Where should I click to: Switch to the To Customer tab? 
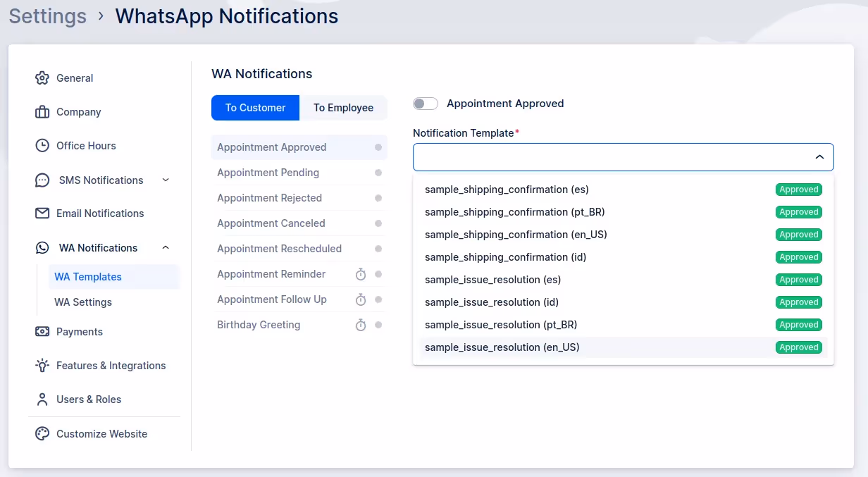click(x=255, y=108)
